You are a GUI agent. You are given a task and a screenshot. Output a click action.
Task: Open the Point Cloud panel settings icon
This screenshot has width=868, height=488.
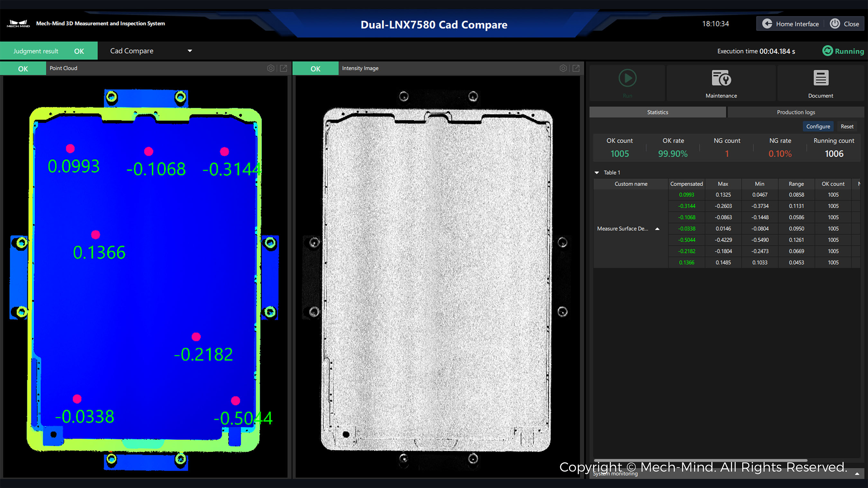271,68
